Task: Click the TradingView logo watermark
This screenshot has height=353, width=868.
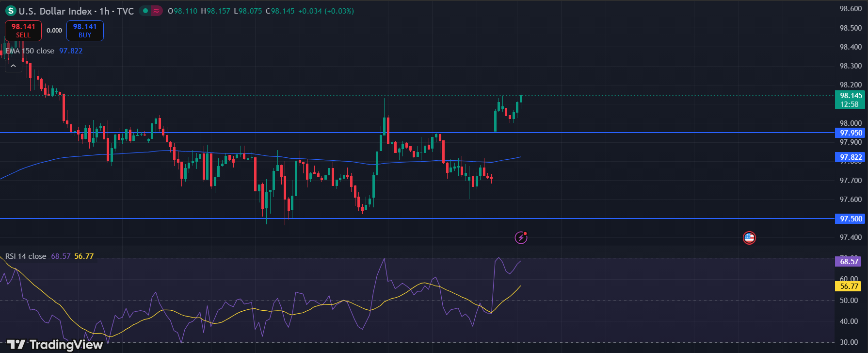Action: click(55, 345)
